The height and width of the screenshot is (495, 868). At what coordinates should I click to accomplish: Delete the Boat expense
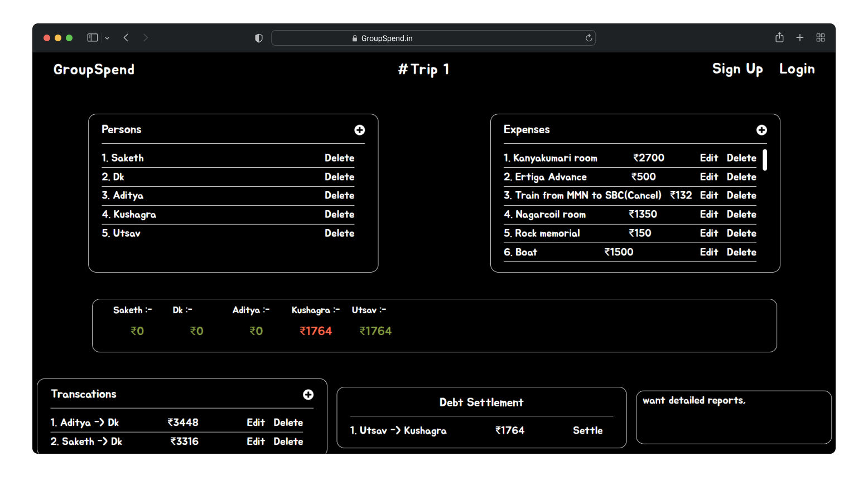741,253
